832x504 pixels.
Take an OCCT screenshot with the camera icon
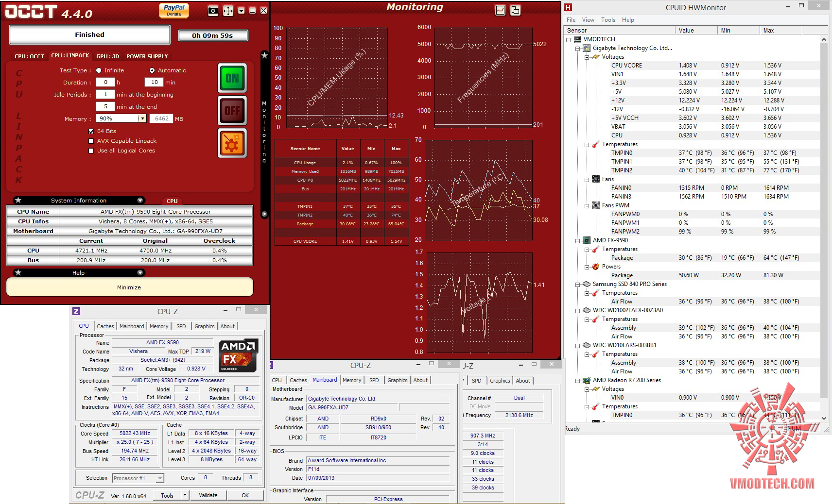[x=213, y=11]
